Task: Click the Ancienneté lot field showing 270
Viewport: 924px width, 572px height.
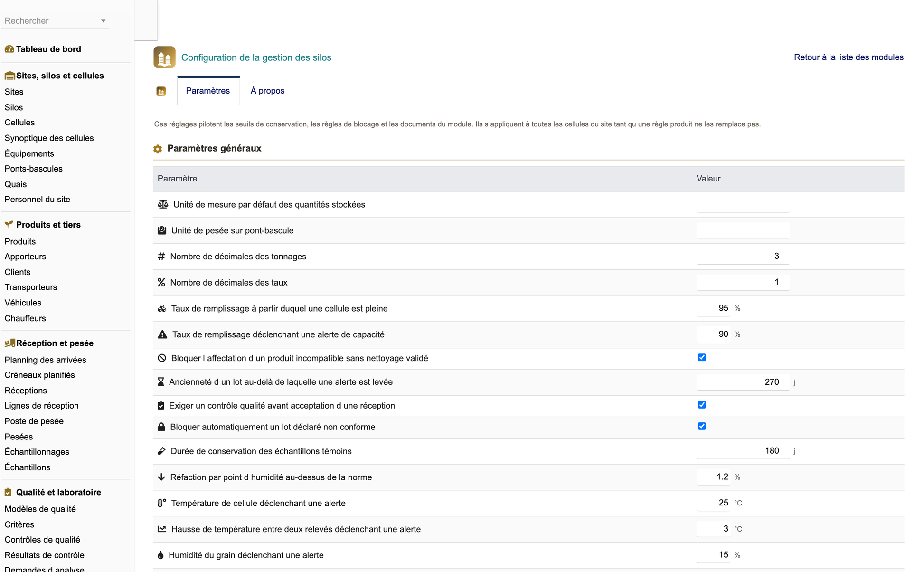Action: point(743,382)
